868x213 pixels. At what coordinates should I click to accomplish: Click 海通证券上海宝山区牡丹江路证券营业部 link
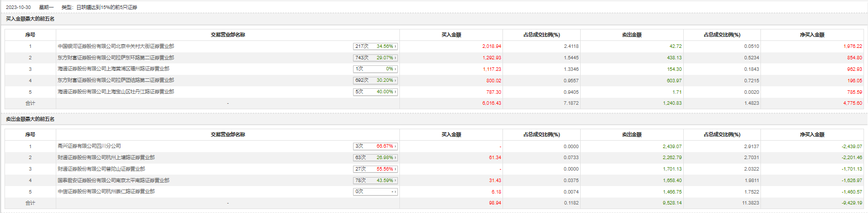pyautogui.click(x=116, y=92)
